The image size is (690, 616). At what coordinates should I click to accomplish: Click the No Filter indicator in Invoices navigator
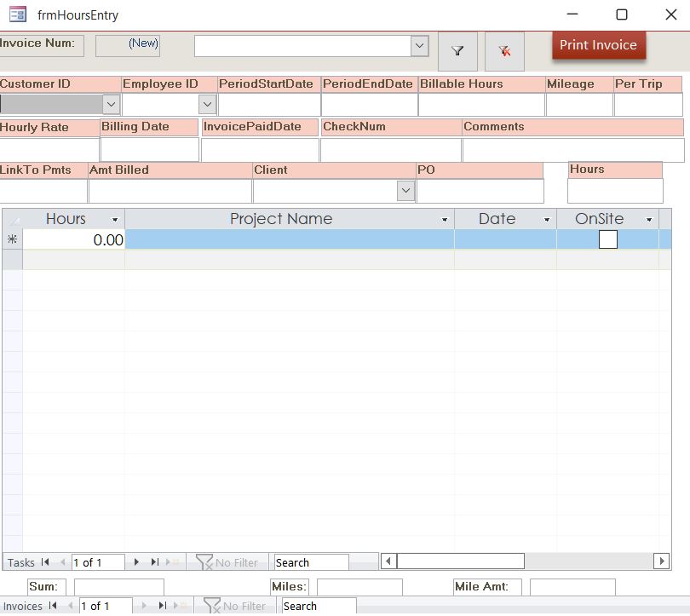(234, 606)
